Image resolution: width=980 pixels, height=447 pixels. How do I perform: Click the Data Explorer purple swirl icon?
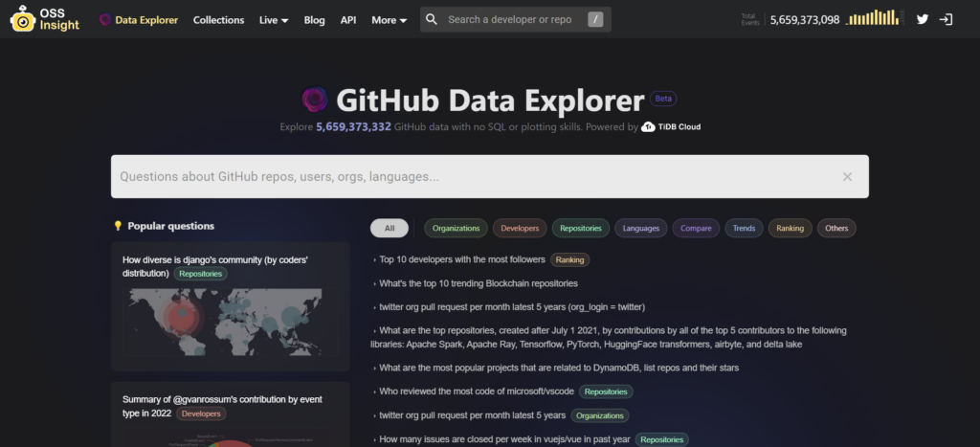105,19
